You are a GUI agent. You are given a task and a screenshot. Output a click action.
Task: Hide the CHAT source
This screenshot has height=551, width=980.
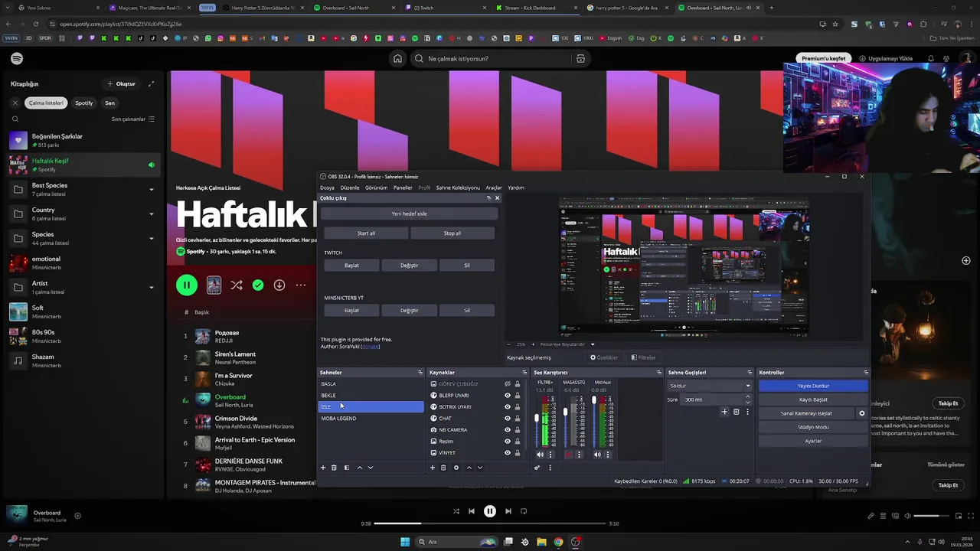coord(507,419)
